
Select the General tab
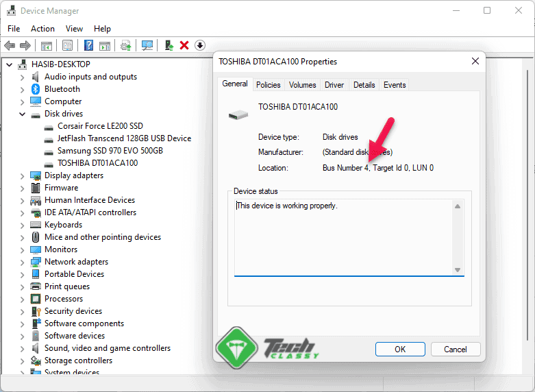[235, 84]
